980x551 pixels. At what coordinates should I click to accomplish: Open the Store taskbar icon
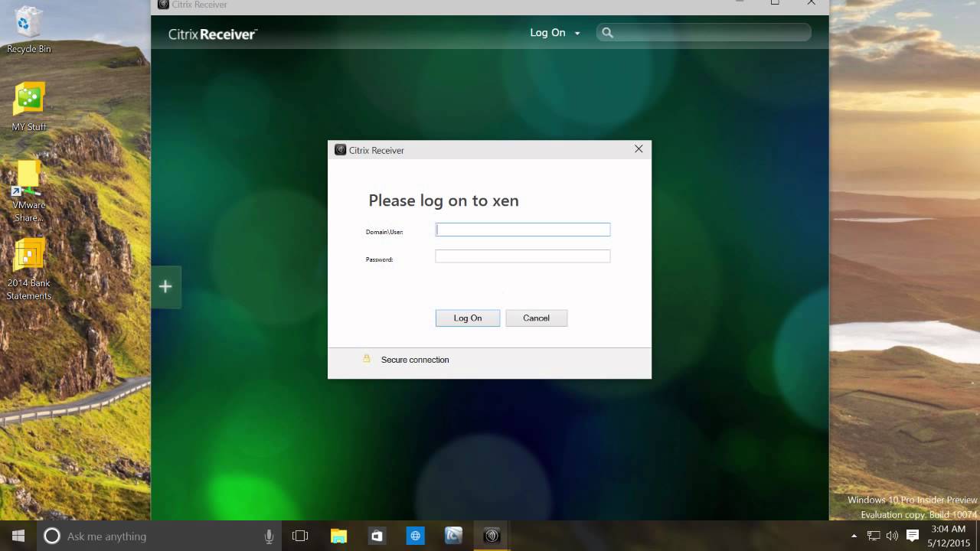[377, 536]
